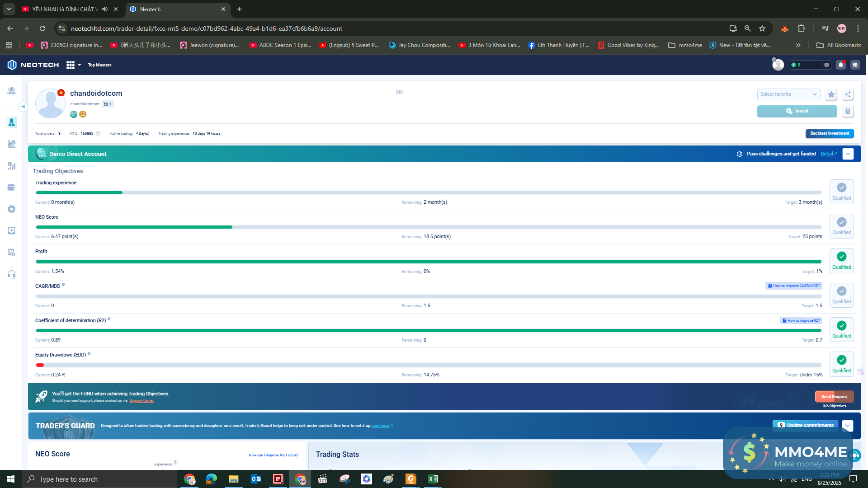Copy the MT5 account number icon
The width and height of the screenshot is (868, 488).
(x=98, y=134)
